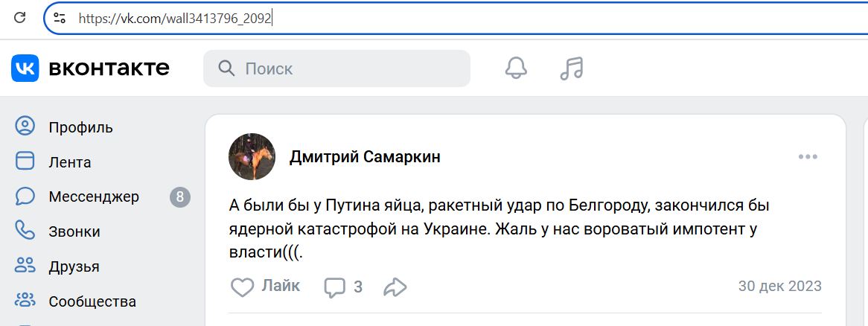Open Друзья friends section
This screenshot has height=326, width=868.
(x=74, y=266)
